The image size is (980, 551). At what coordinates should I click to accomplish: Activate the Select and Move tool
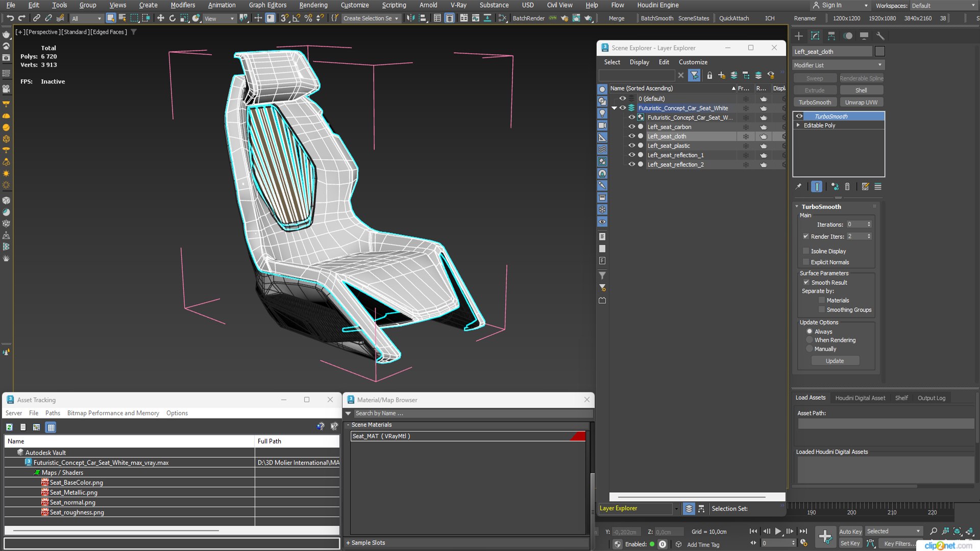[160, 18]
